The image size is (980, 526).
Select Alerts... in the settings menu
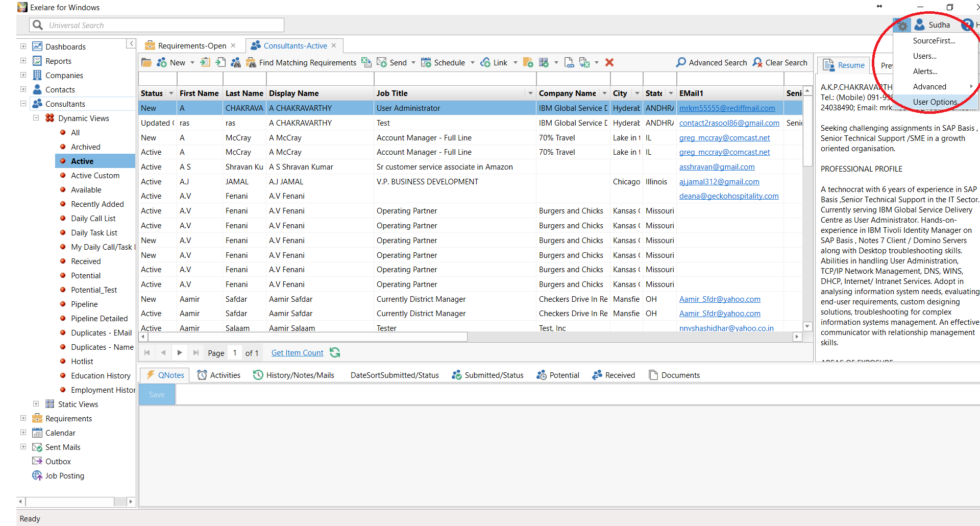coord(925,71)
